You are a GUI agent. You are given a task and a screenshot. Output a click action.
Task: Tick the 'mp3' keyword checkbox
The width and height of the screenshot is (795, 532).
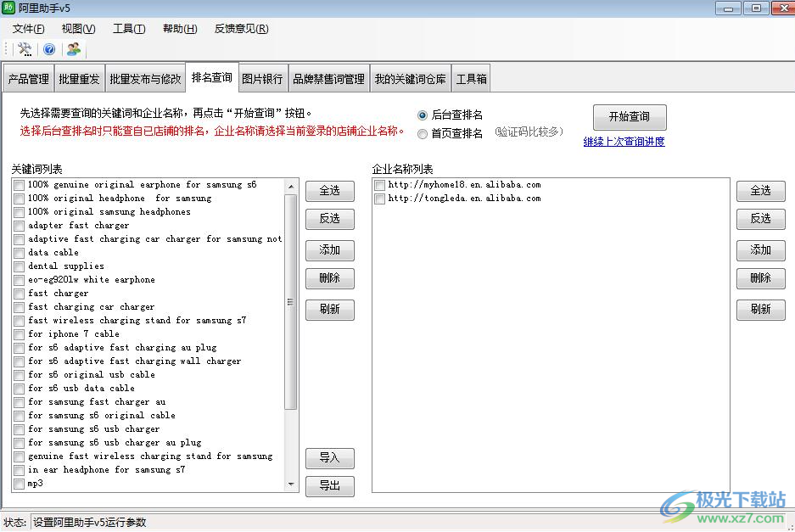pos(20,484)
